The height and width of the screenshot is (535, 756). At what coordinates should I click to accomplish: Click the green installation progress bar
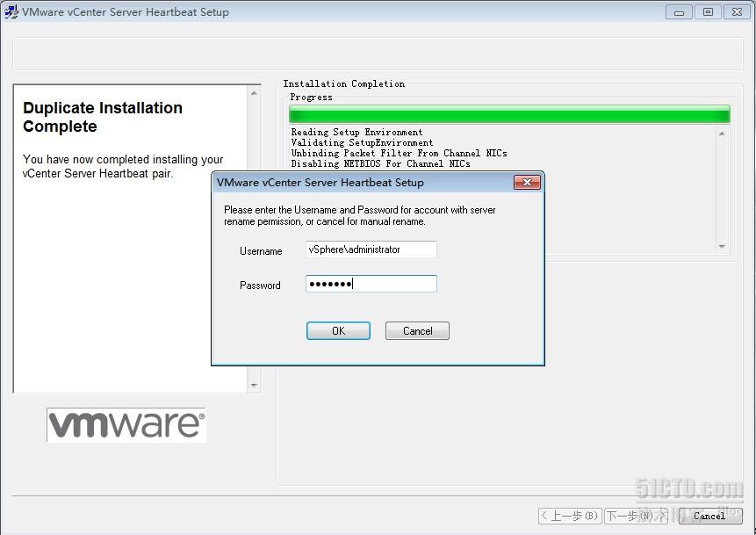[509, 114]
